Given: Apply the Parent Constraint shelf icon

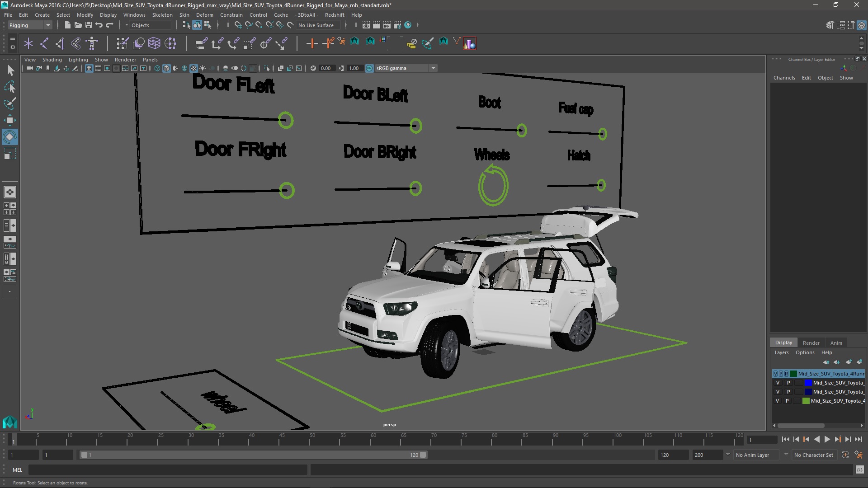Looking at the screenshot, I should tap(201, 43).
